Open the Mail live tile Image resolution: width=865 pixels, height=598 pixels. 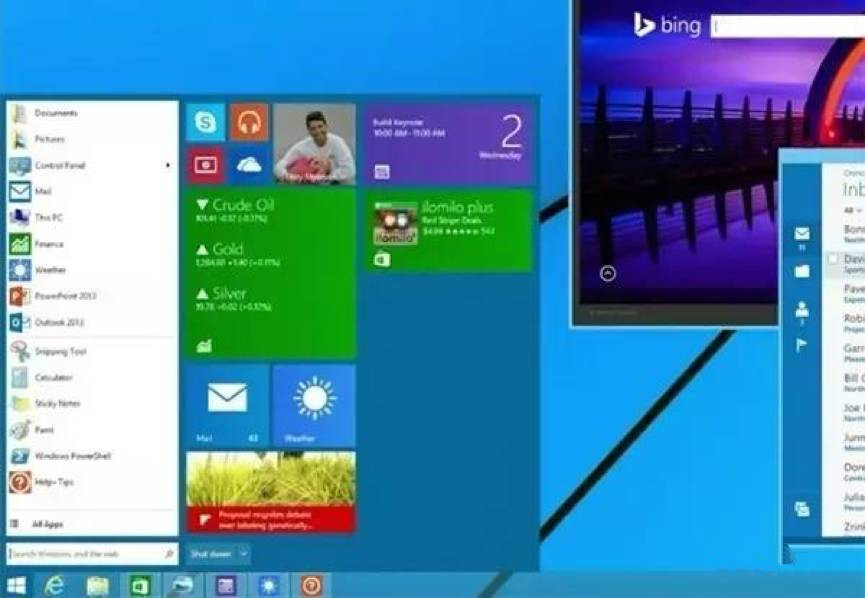[x=227, y=404]
